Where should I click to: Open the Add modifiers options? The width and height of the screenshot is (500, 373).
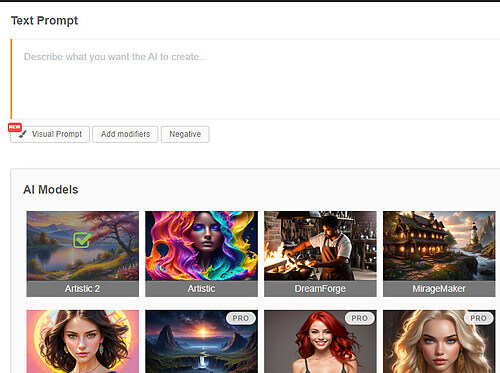125,134
